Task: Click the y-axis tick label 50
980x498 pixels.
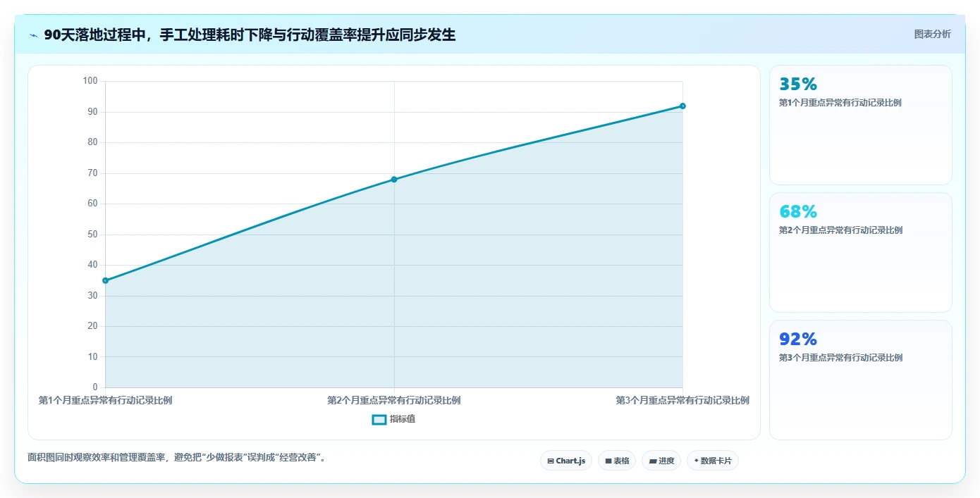Action: point(92,235)
